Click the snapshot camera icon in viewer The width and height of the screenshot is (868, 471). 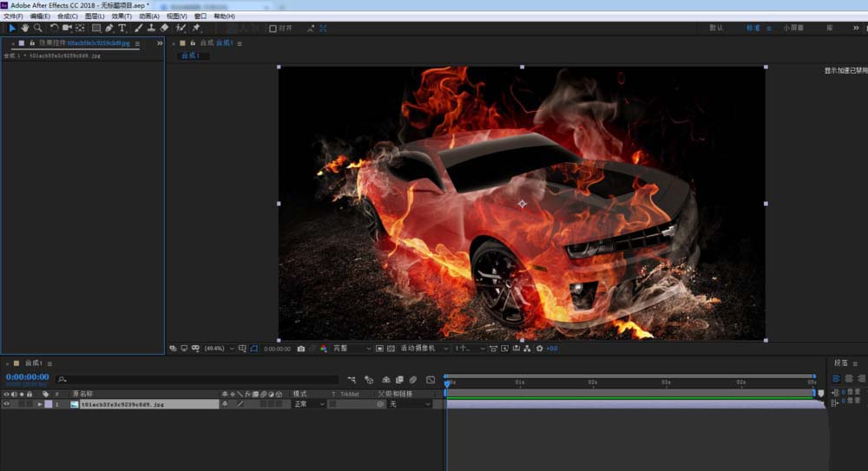(x=301, y=348)
